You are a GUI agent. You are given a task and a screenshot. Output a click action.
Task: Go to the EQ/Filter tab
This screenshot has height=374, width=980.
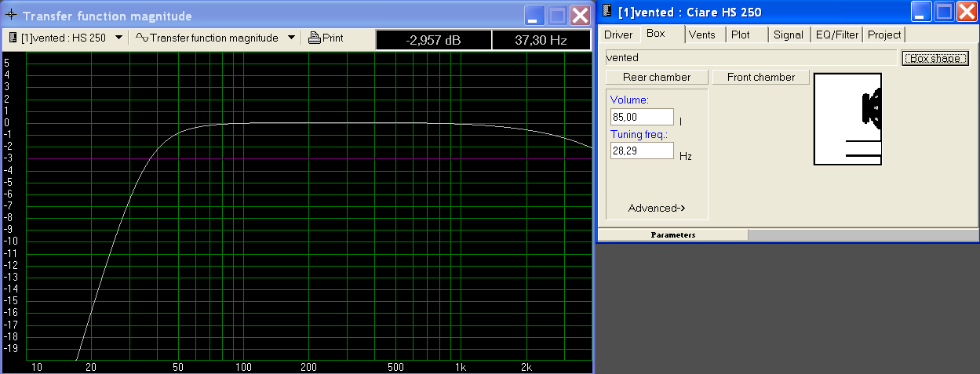point(837,34)
